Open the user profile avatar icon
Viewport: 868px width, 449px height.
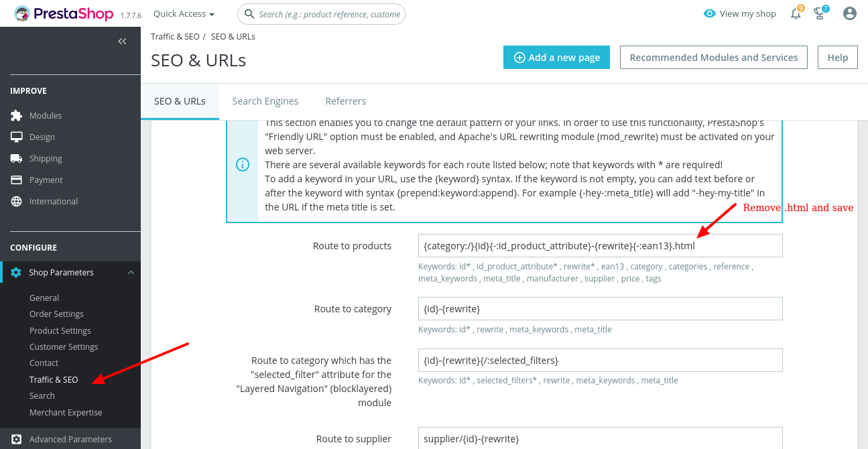850,13
